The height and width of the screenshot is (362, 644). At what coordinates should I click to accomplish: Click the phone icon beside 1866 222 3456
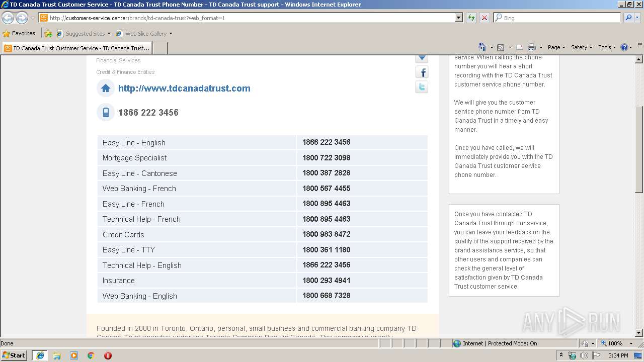pyautogui.click(x=106, y=113)
